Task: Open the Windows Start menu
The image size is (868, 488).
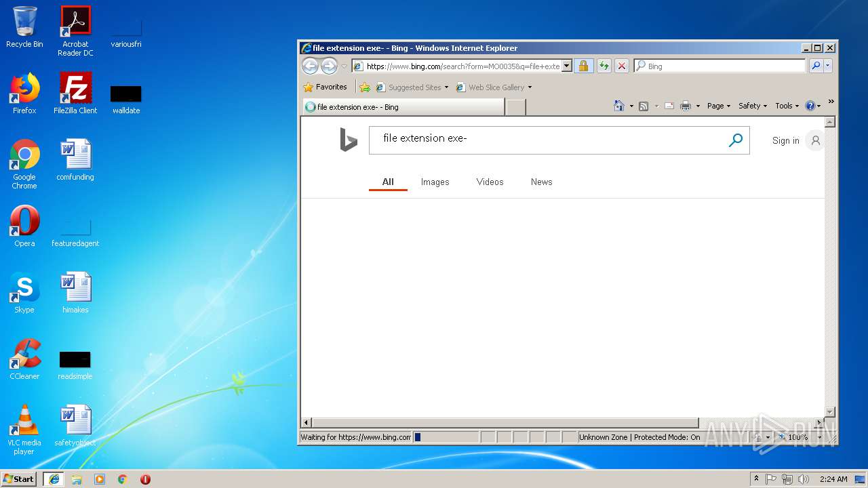Action: [19, 479]
